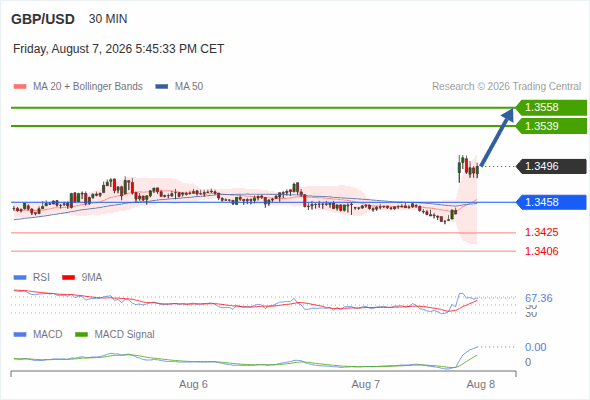This screenshot has height=400, width=590.
Task: Click the GBP/USD pair title
Action: [43, 19]
